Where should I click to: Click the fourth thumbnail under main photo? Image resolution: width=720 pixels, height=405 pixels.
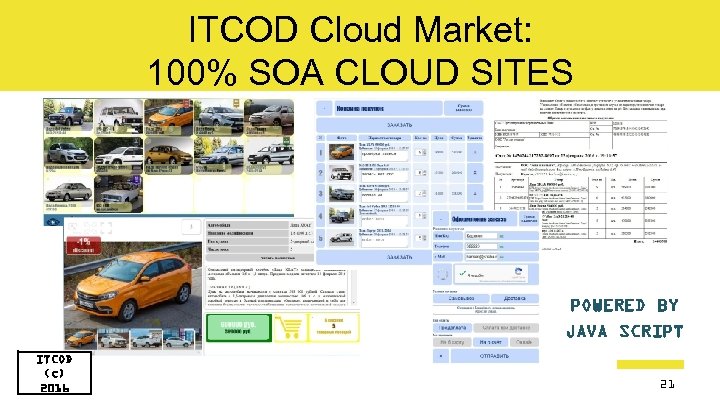[x=178, y=339]
